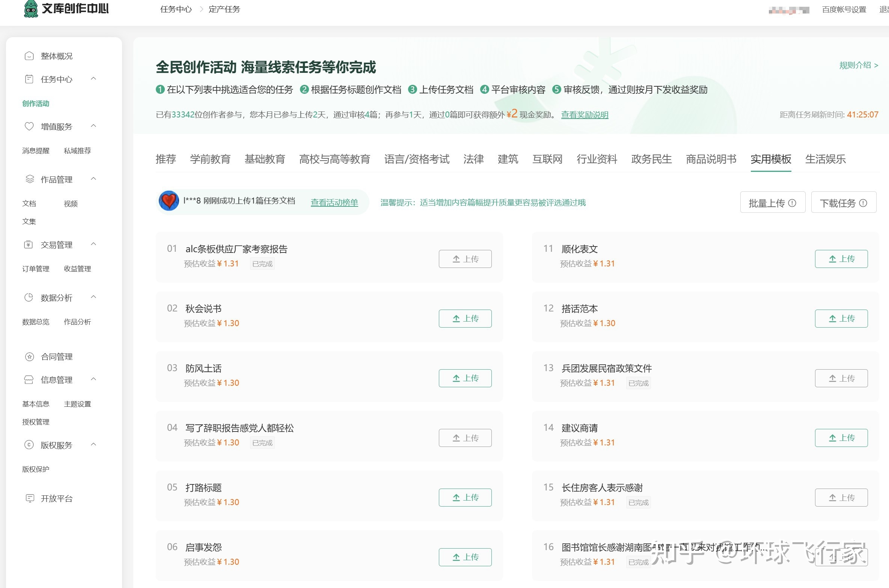Collapse the 任务中心 sidebar section

click(94, 78)
